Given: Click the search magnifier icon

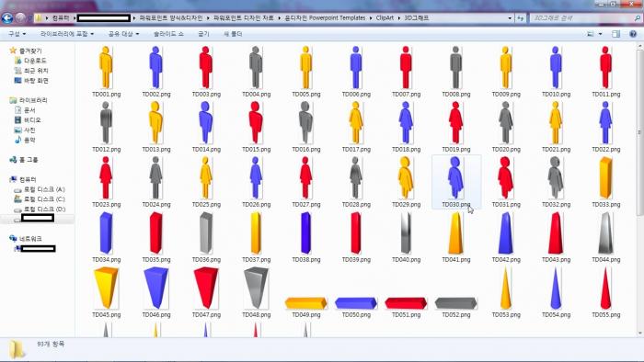Looking at the screenshot, I should 637,18.
